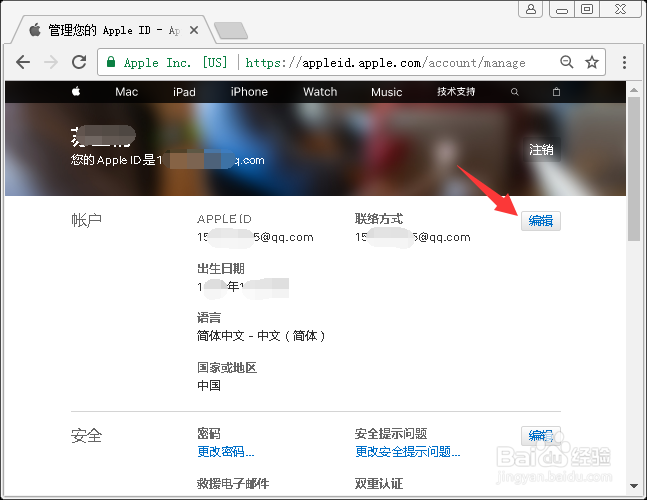Click the APPLE ID label

click(224, 219)
